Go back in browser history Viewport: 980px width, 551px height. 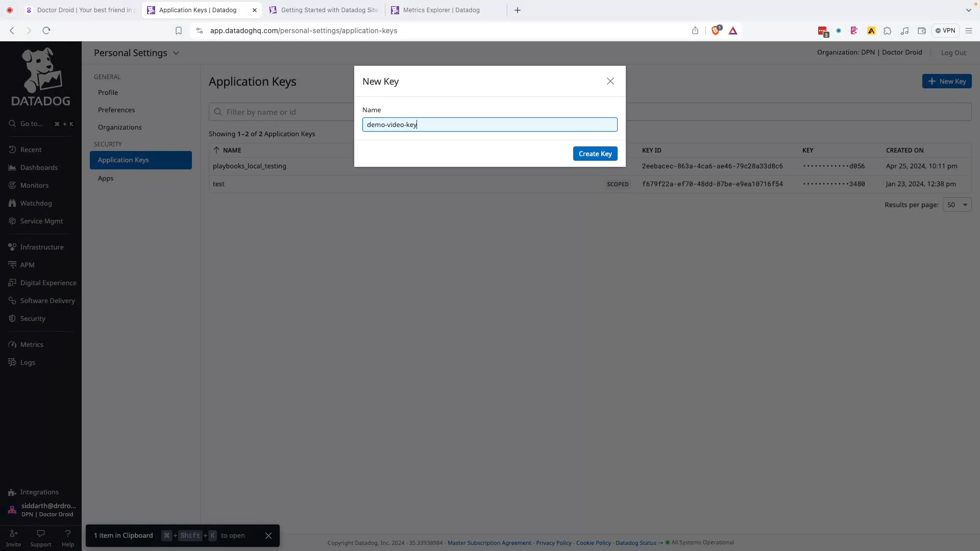[x=12, y=31]
